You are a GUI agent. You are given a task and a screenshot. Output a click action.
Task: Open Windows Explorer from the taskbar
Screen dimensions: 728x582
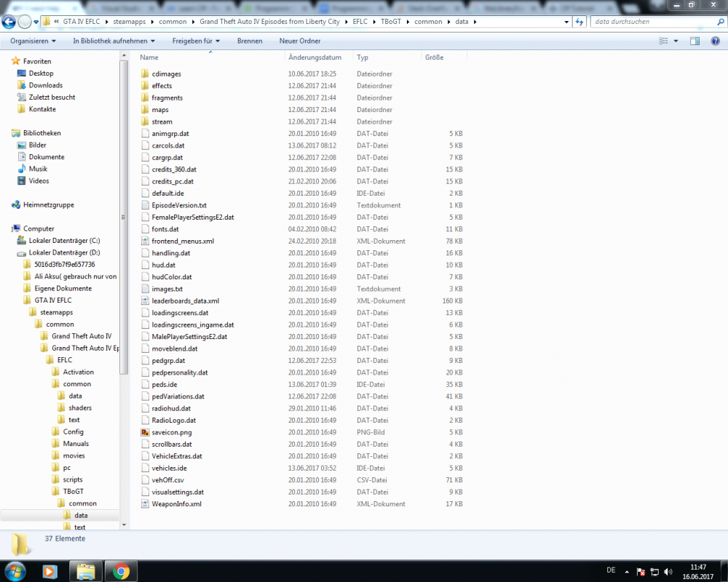(85, 572)
